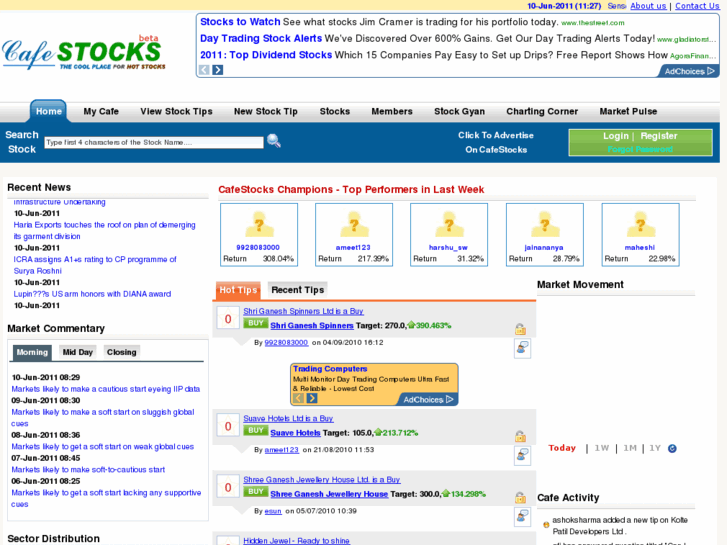Click avatar of champion jainananya

(545, 224)
